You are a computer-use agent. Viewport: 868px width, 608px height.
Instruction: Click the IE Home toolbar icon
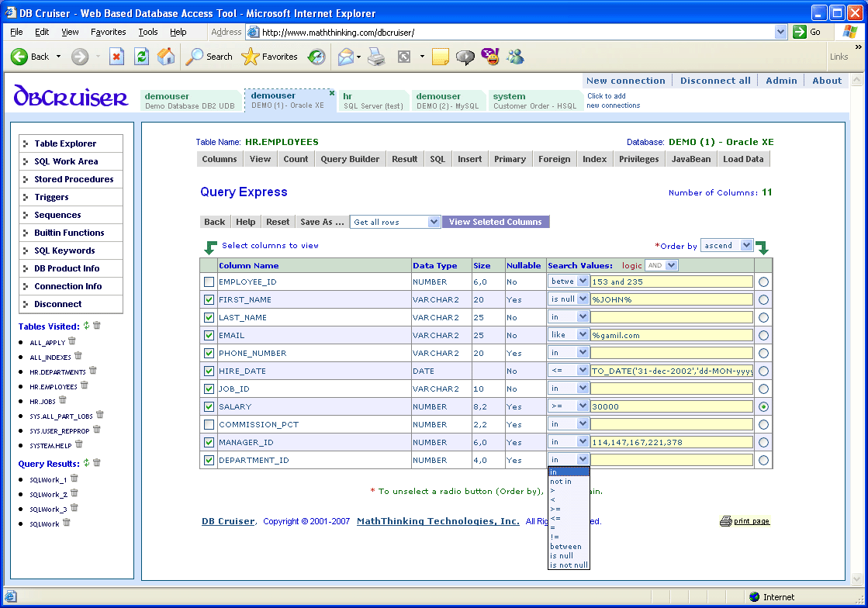click(166, 57)
